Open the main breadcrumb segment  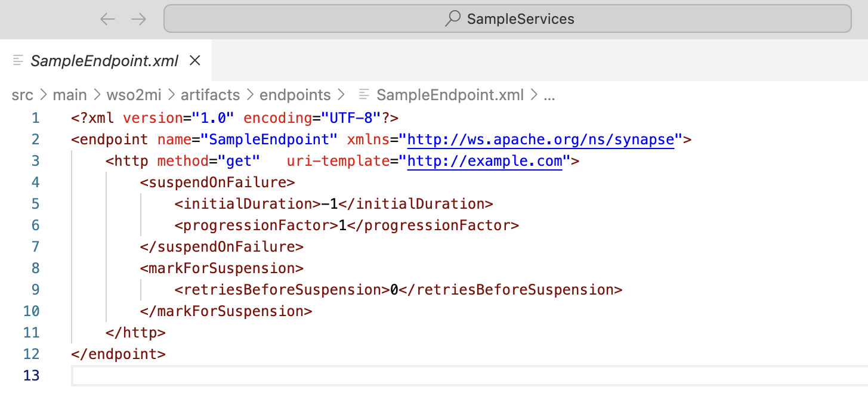point(70,95)
